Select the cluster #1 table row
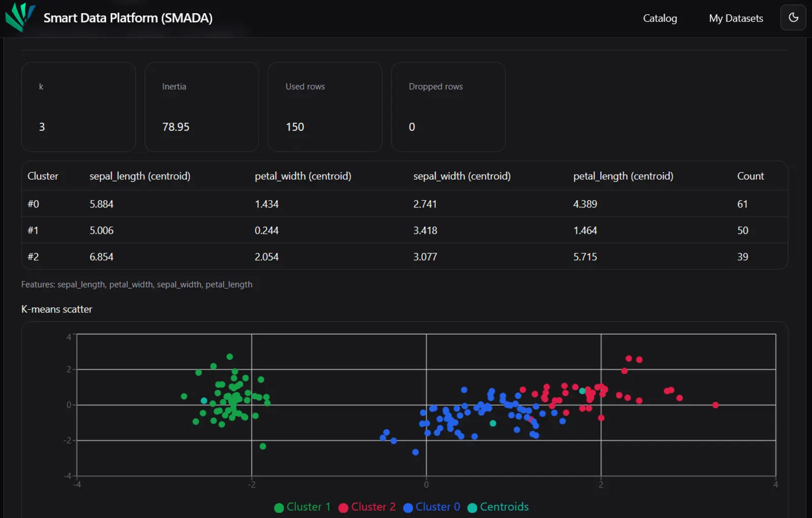Viewport: 812px width, 518px height. click(404, 230)
